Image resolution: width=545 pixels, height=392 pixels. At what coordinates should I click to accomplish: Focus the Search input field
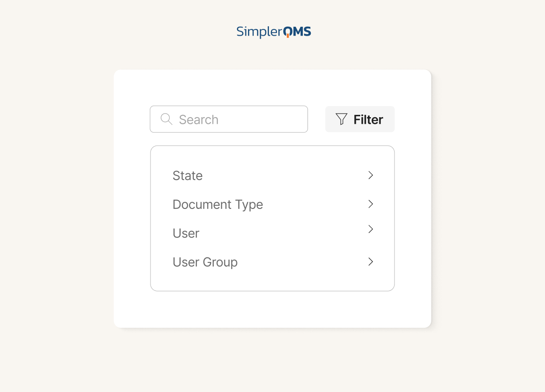(x=229, y=119)
